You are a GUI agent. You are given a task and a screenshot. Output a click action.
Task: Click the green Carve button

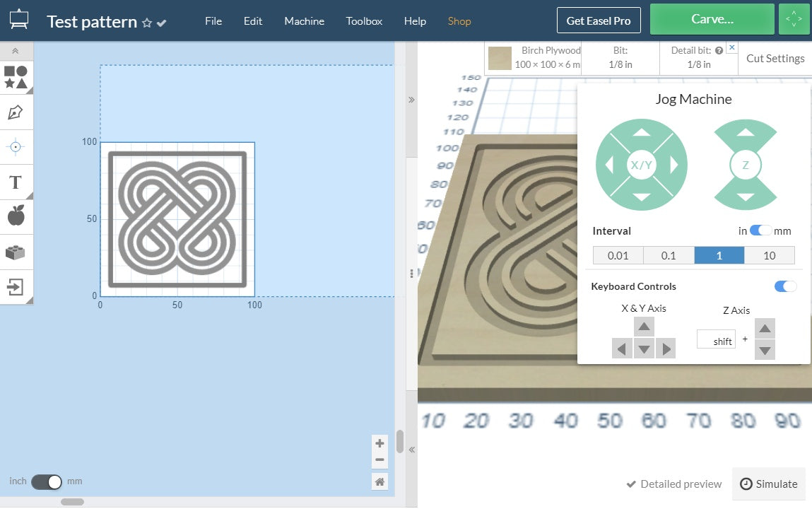(x=712, y=19)
